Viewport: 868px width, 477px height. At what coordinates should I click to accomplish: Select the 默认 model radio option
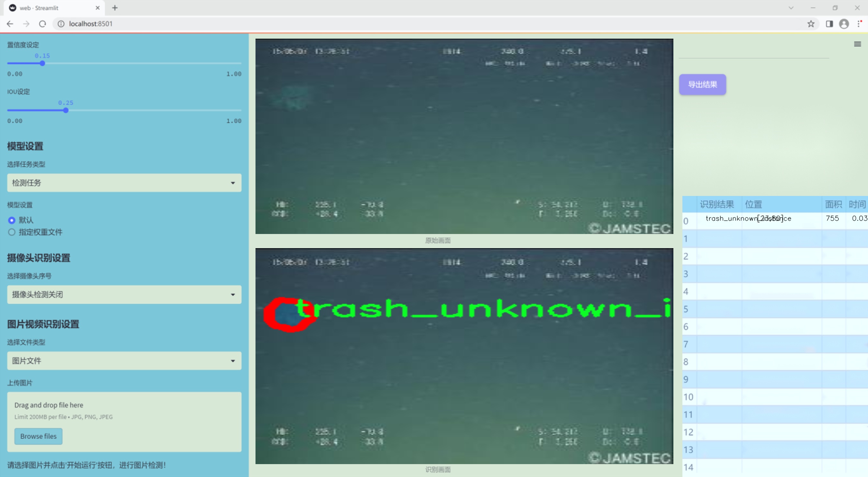(12, 220)
